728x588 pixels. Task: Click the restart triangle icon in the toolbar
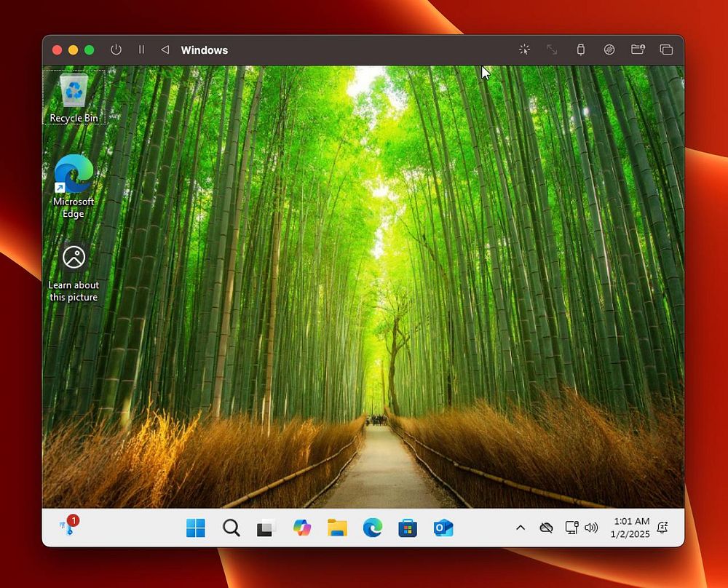(165, 49)
